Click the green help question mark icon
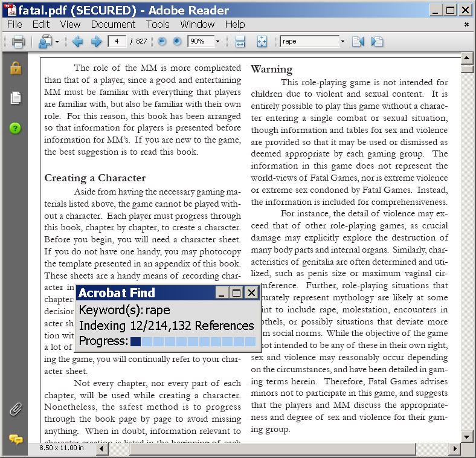Image resolution: width=476 pixels, height=458 pixels. pyautogui.click(x=15, y=128)
